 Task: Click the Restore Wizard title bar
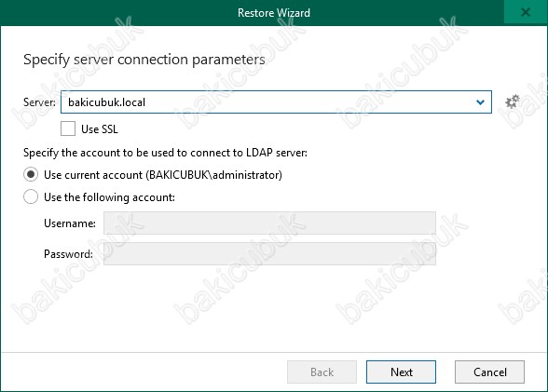274,12
